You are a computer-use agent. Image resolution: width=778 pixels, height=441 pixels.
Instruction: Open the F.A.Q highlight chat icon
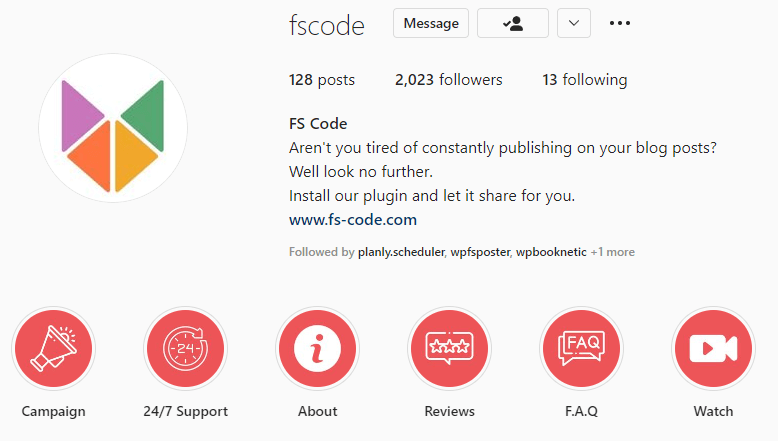coord(582,348)
